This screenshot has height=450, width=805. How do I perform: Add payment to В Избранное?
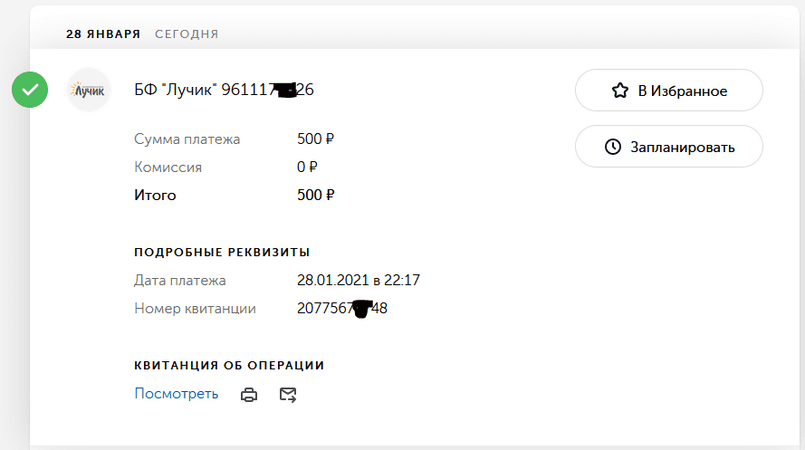point(669,90)
